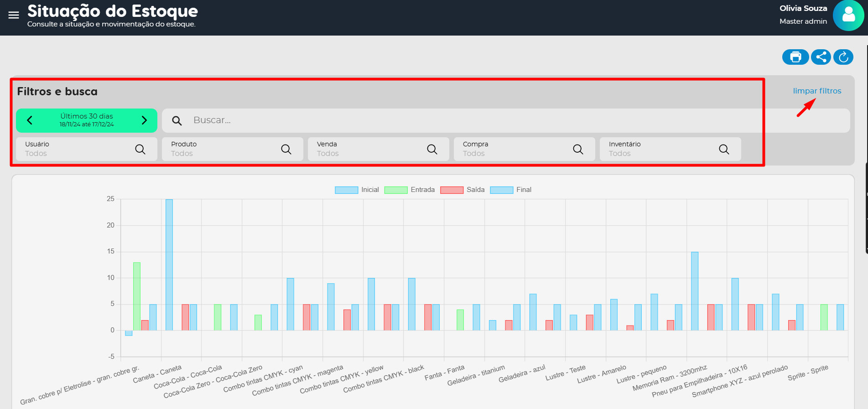Click the Produto filter search icon
The height and width of the screenshot is (409, 868).
286,149
